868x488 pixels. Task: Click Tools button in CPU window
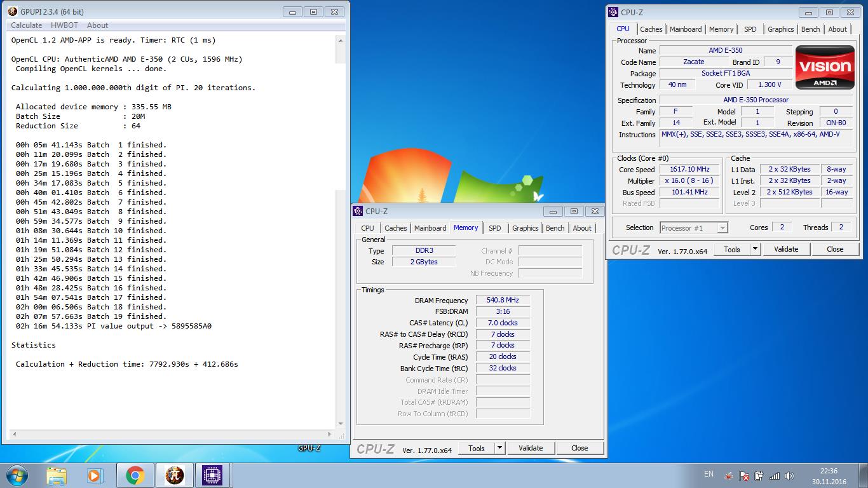tap(732, 249)
